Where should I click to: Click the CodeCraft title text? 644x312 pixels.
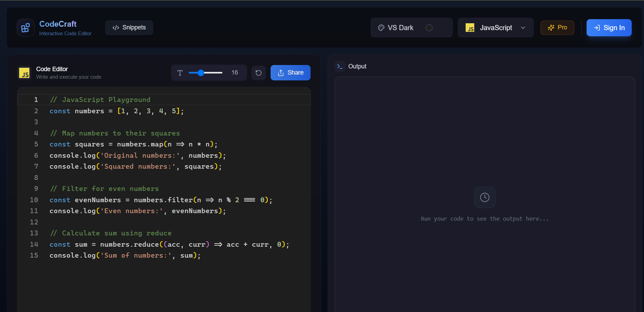coord(58,24)
